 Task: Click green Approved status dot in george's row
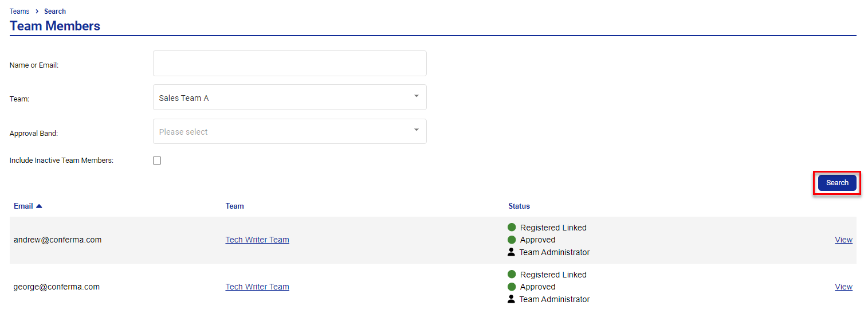(512, 287)
